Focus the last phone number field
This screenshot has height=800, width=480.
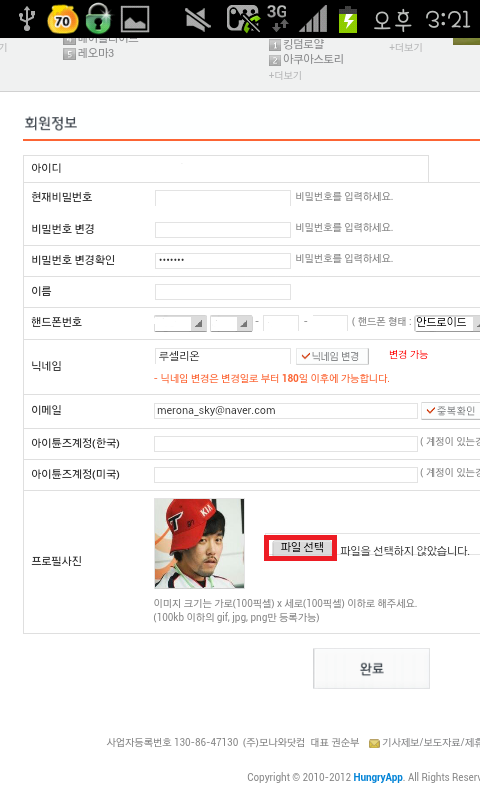[330, 323]
